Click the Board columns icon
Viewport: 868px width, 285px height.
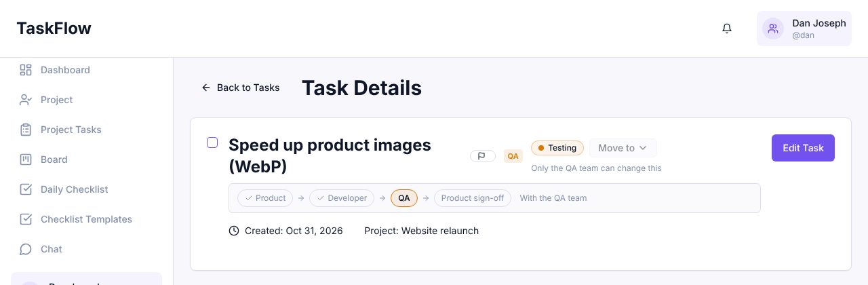click(x=26, y=159)
